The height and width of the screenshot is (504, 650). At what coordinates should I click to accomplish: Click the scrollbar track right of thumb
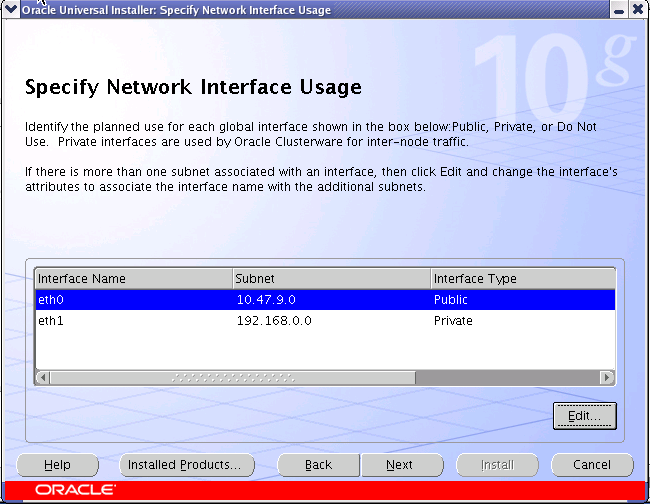pyautogui.click(x=508, y=378)
